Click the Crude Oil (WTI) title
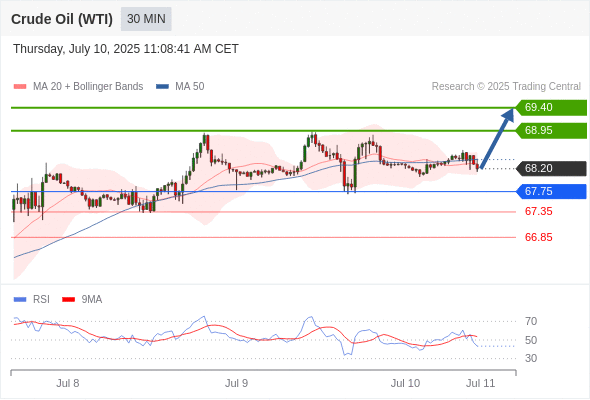The height and width of the screenshot is (400, 590). pos(62,19)
